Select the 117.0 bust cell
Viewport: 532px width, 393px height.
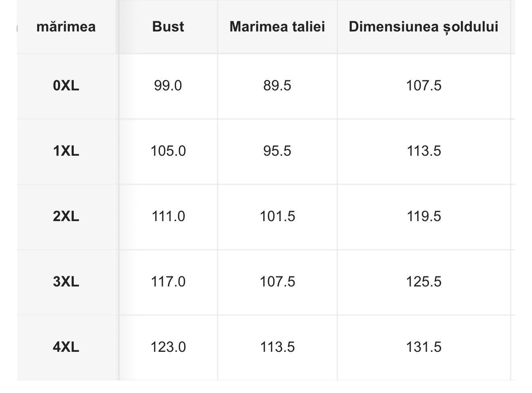168,282
